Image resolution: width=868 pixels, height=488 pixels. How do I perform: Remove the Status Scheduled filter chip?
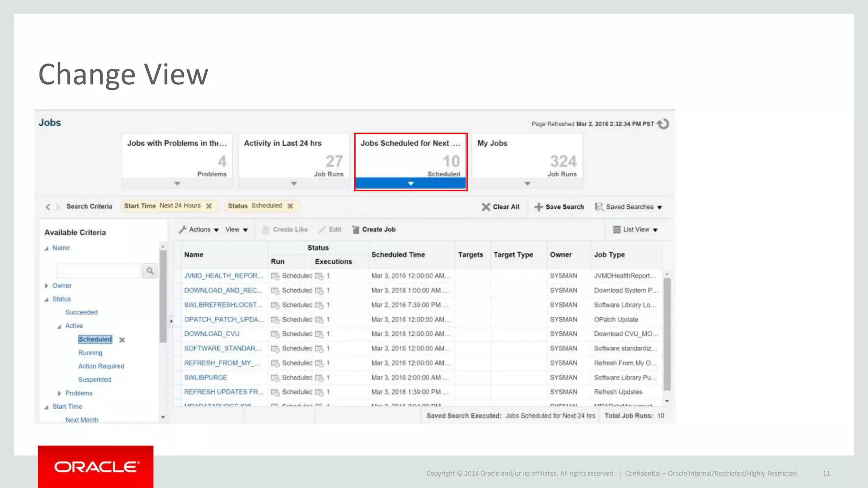pos(290,206)
